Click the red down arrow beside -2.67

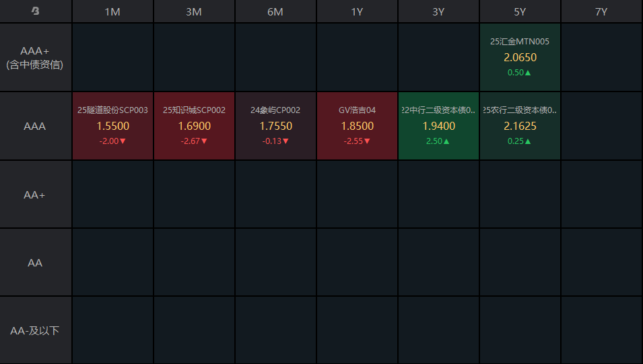[205, 141]
